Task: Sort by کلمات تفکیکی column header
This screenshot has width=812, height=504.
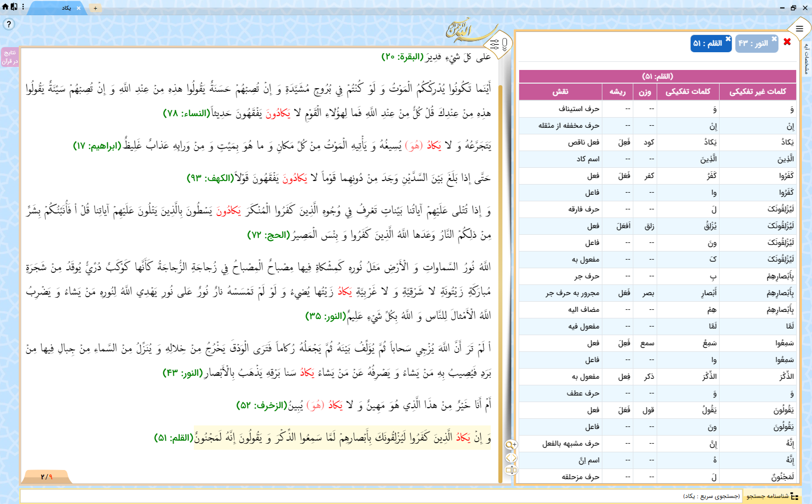Action: click(x=688, y=92)
